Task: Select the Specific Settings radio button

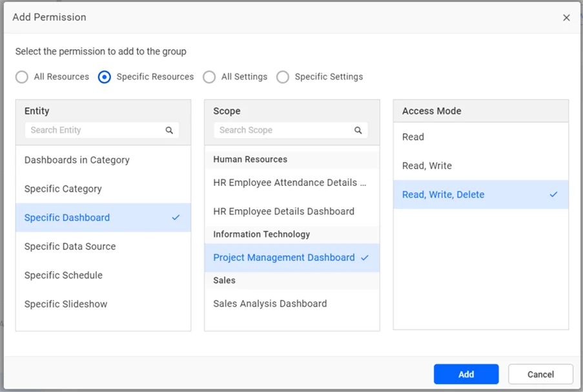Action: (x=283, y=77)
